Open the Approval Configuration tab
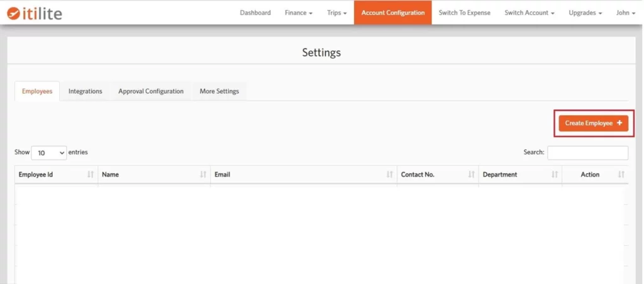 tap(151, 91)
